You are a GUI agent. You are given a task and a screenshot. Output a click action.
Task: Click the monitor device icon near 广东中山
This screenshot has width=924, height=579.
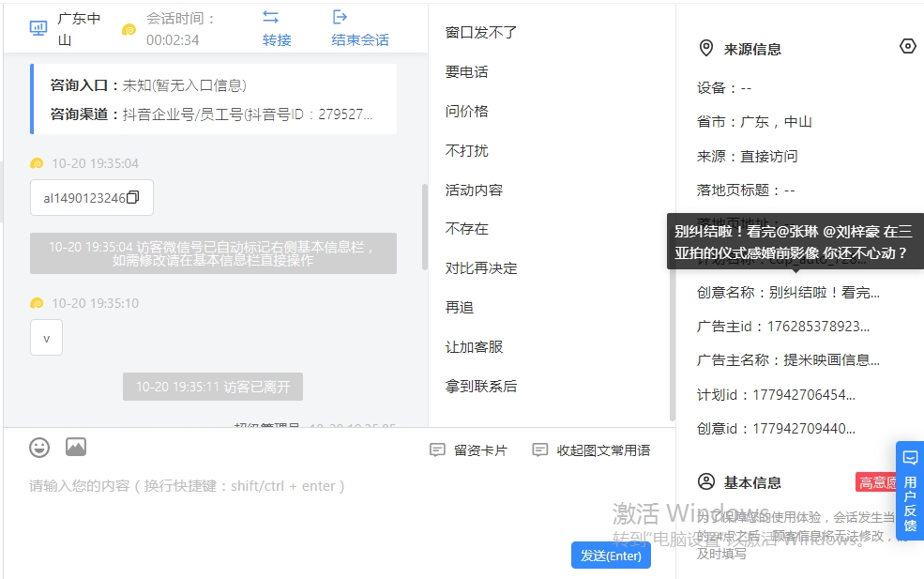(38, 28)
